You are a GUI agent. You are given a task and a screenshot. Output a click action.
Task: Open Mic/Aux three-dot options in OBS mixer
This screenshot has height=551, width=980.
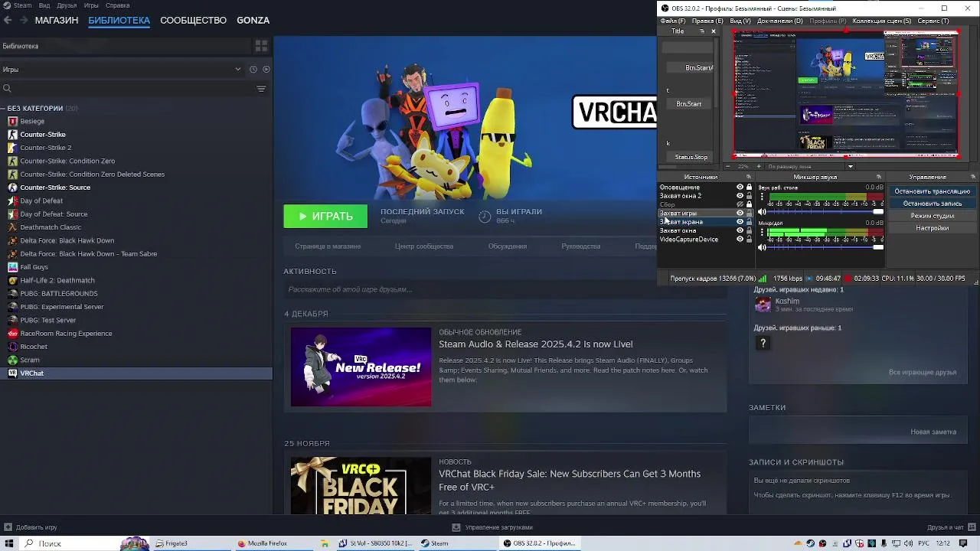762,232
